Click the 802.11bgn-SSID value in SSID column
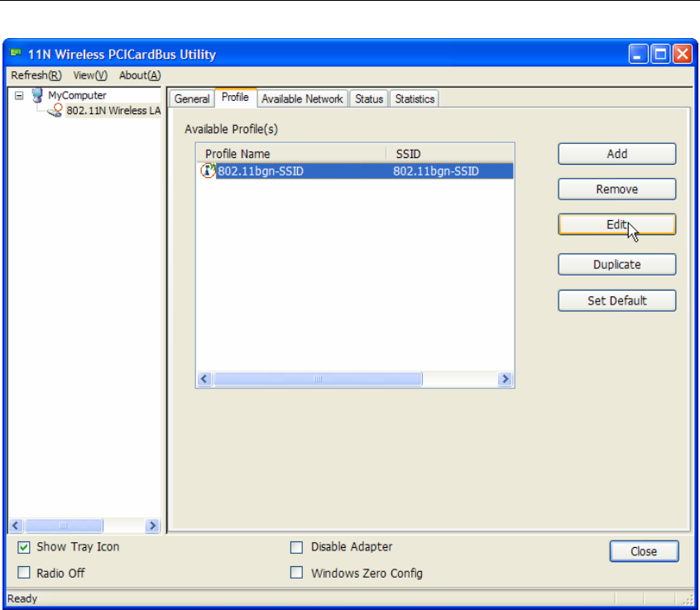The width and height of the screenshot is (700, 610). point(436,171)
